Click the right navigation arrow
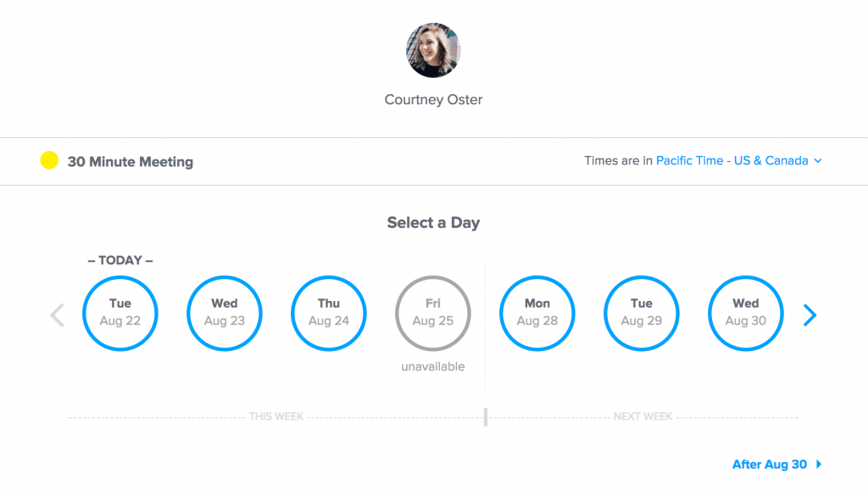This screenshot has height=496, width=868. pos(810,315)
